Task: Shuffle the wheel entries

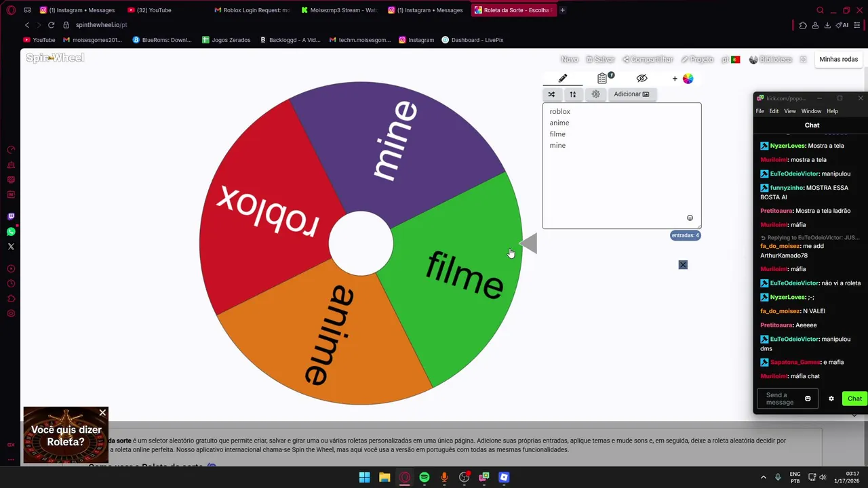Action: click(551, 94)
